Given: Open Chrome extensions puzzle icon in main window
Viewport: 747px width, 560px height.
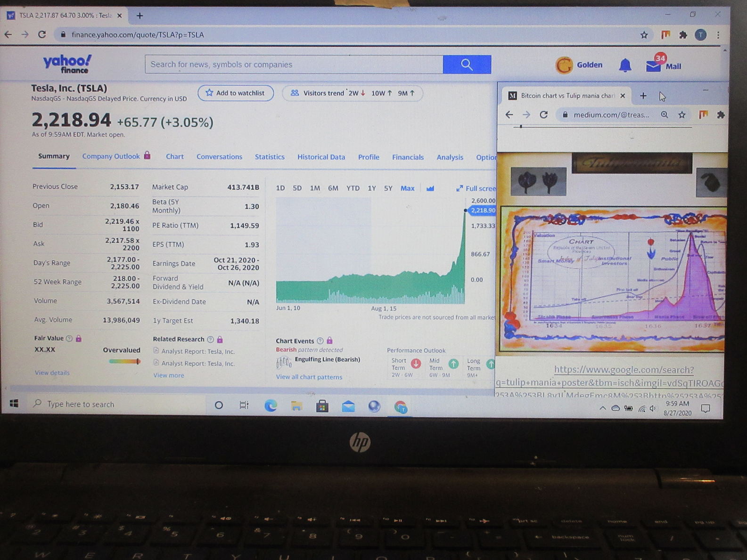Looking at the screenshot, I should 682,35.
